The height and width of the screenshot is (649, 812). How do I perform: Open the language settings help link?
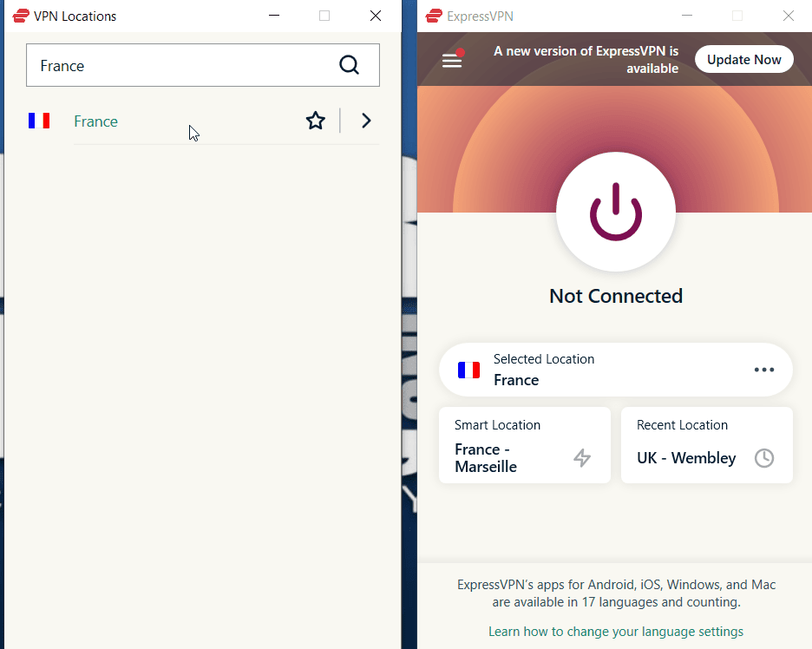pyautogui.click(x=615, y=631)
